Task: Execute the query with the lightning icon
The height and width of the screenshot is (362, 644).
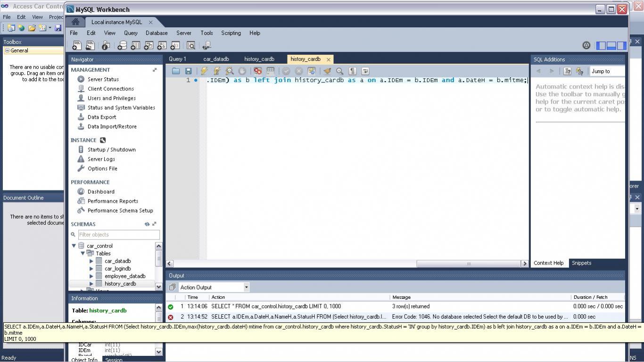Action: click(204, 71)
